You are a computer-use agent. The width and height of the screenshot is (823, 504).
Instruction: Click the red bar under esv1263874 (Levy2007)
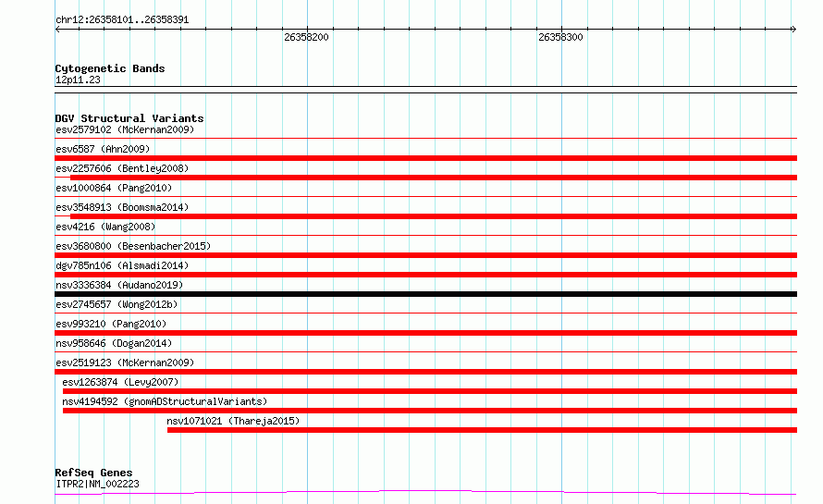coord(430,391)
